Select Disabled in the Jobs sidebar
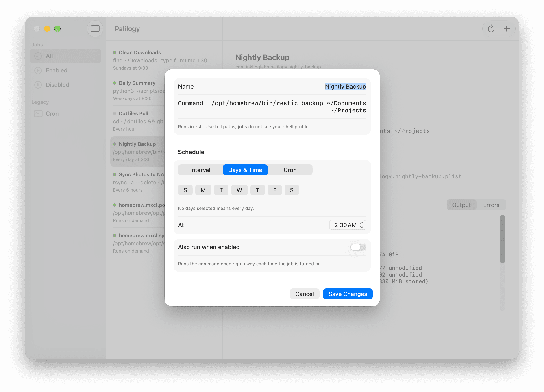Screen dimensions: 544x392 tap(65, 85)
